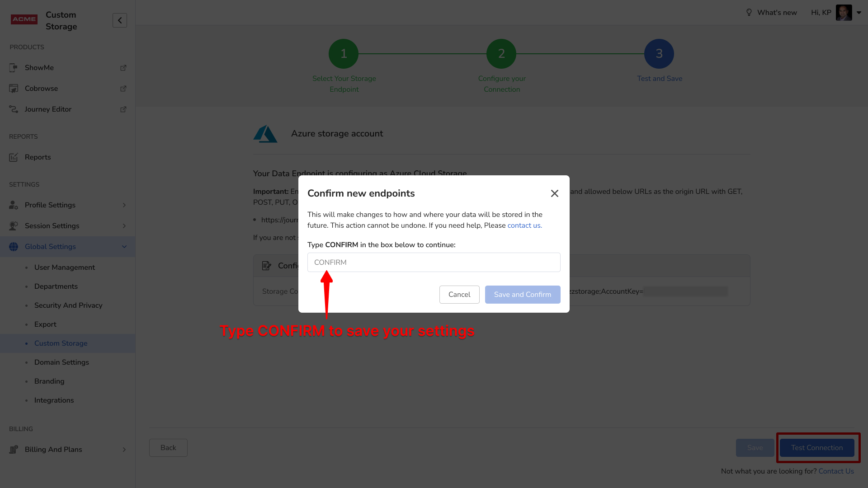Screen dimensions: 868x488
Task: Open the Security And Privacy menu item
Action: 68,305
